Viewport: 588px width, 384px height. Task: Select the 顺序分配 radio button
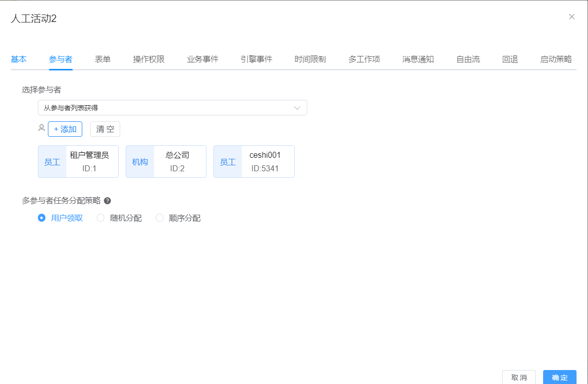160,218
